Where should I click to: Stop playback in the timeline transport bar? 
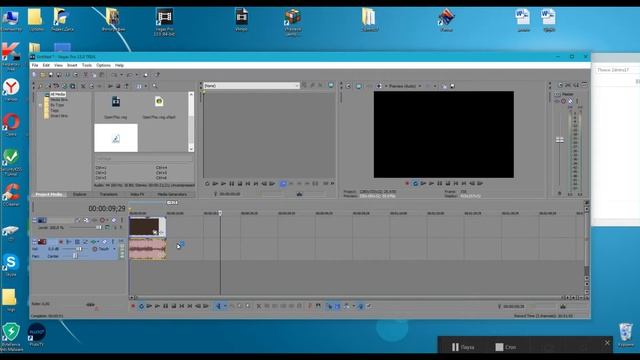coord(173,306)
